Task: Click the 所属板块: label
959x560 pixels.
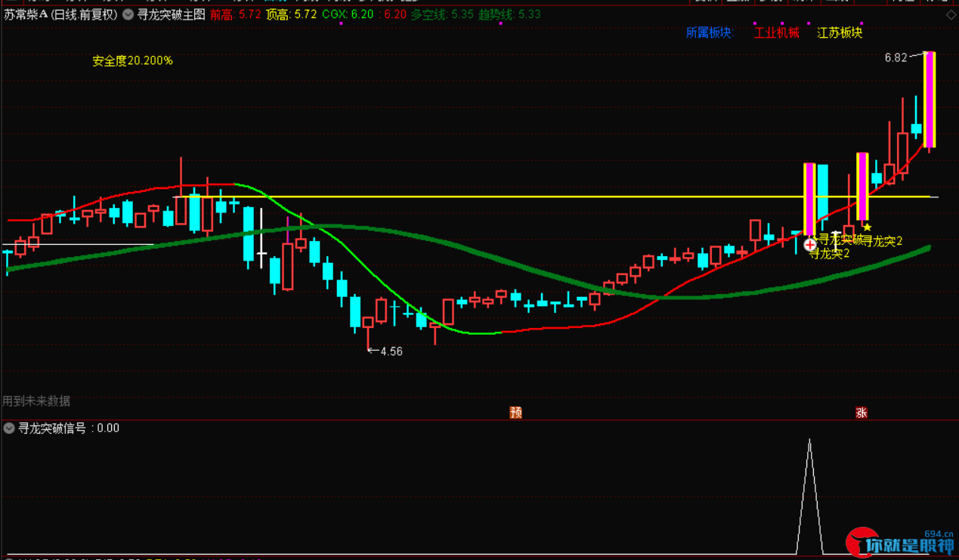Action: 710,32
